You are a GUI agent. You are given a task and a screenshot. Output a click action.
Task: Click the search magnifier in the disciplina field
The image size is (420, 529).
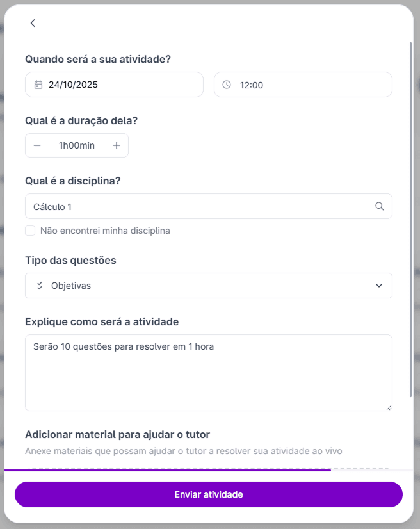tap(379, 206)
